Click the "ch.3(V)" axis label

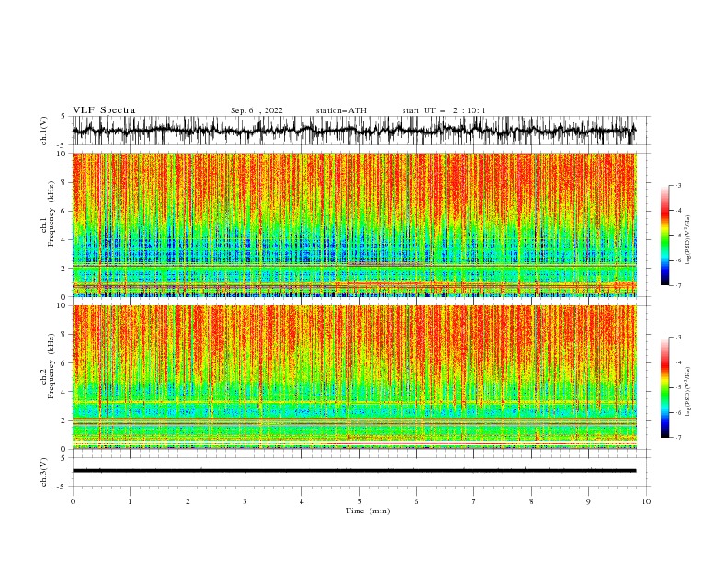click(44, 472)
